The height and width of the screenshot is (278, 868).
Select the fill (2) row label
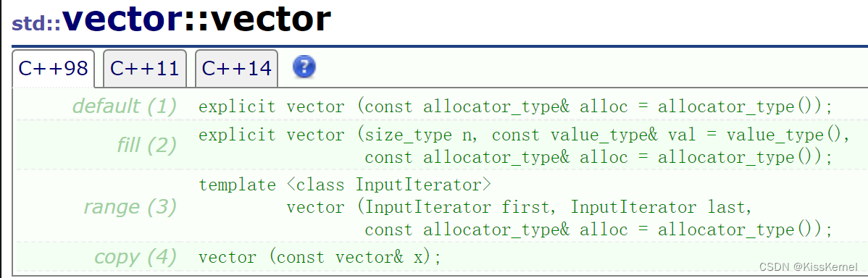[x=146, y=145]
